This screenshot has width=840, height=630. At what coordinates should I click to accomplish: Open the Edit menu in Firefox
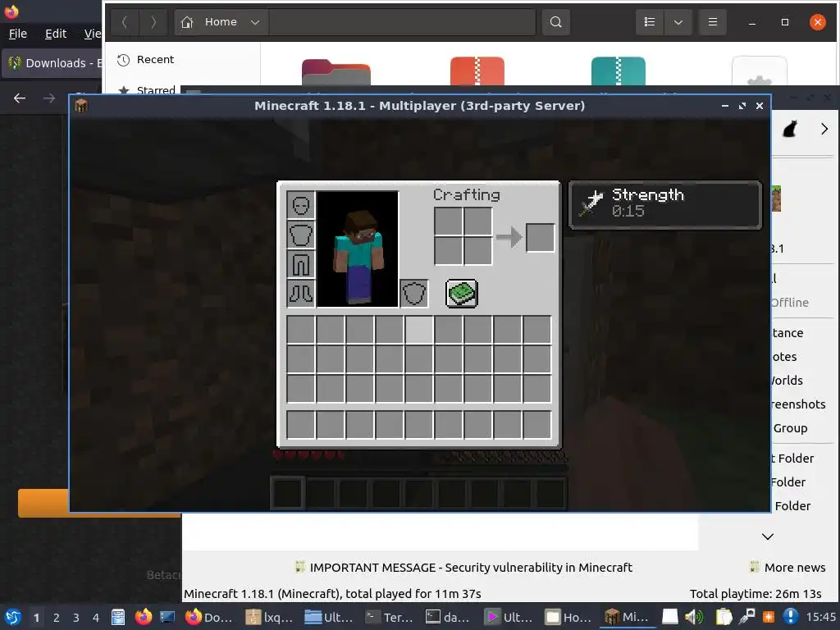pos(56,34)
